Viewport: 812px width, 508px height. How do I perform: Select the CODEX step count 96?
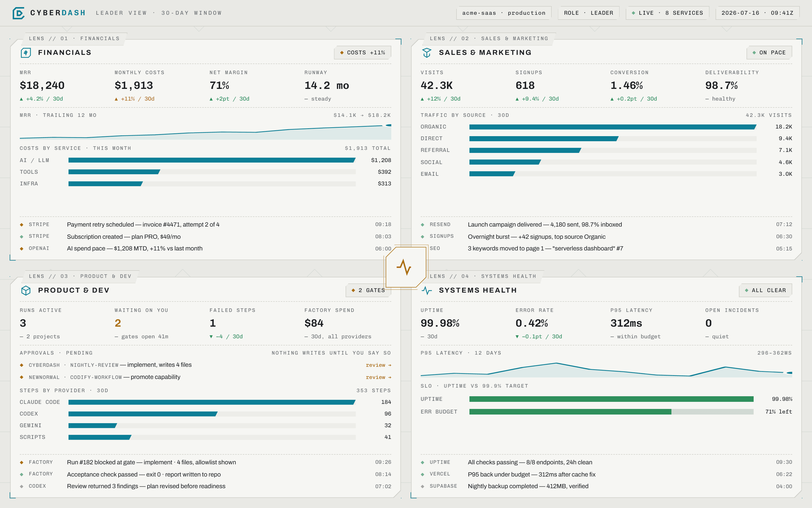(x=387, y=414)
